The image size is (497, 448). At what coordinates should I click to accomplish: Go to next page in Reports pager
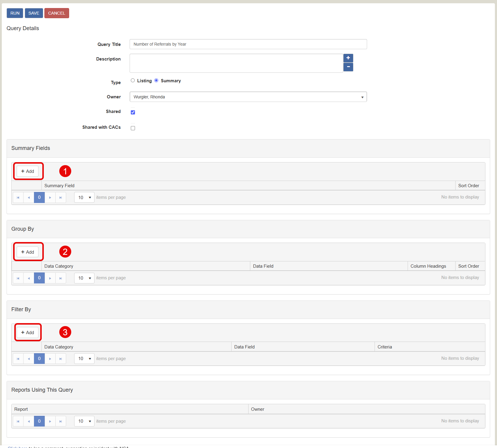(50, 421)
